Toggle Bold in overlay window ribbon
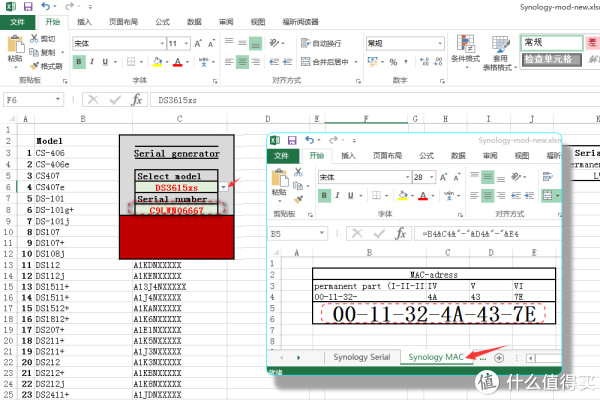 point(324,196)
